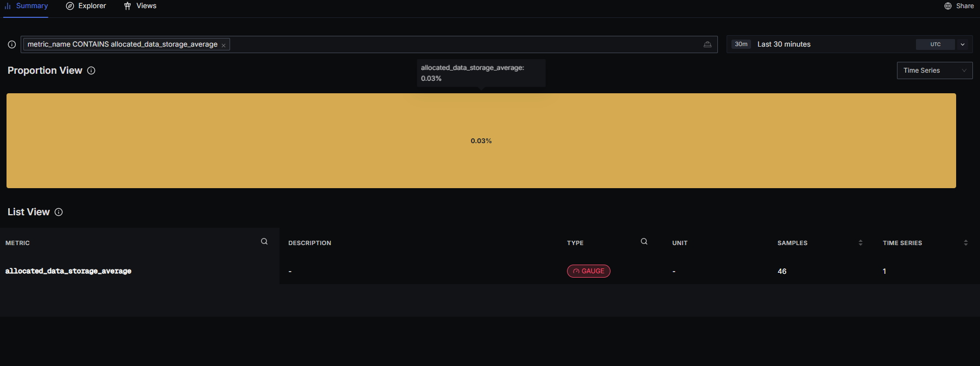This screenshot has height=366, width=980.
Task: Click the info icon beside the filter bar
Action: 11,44
